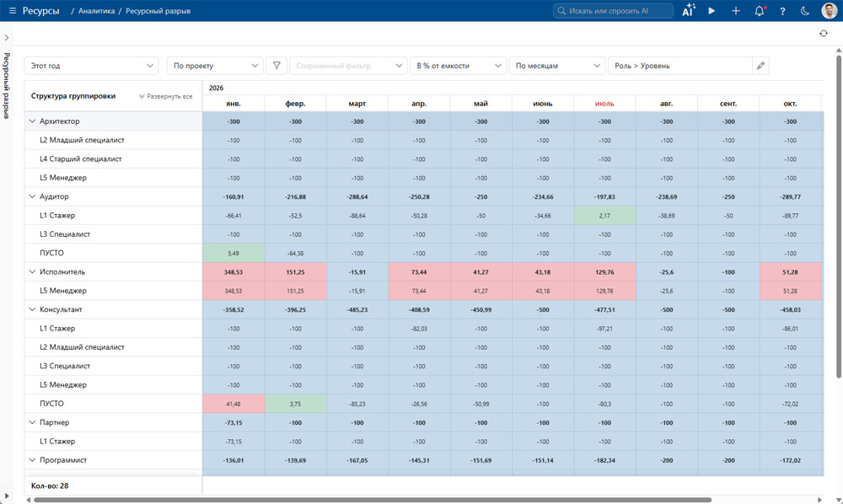
Task: Click the horizontal scrollbar thumb
Action: pyautogui.click(x=373, y=500)
